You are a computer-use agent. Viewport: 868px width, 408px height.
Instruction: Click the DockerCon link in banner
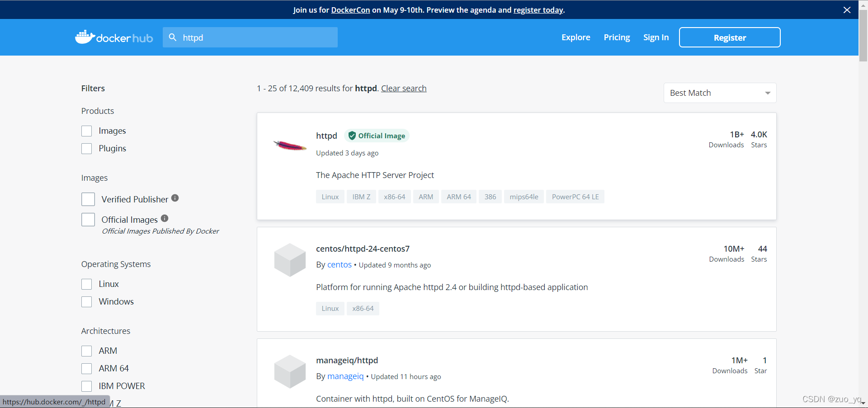350,10
